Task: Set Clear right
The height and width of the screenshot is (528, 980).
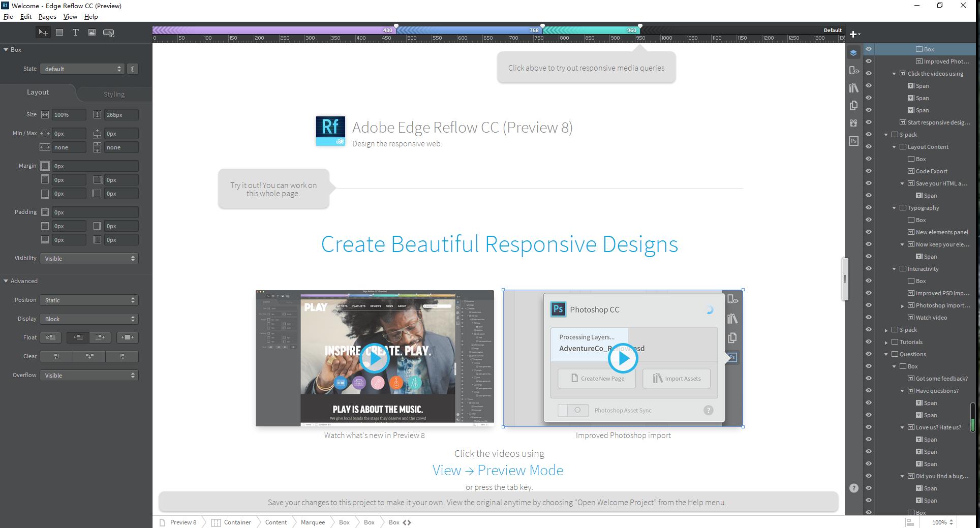Action: tap(122, 356)
